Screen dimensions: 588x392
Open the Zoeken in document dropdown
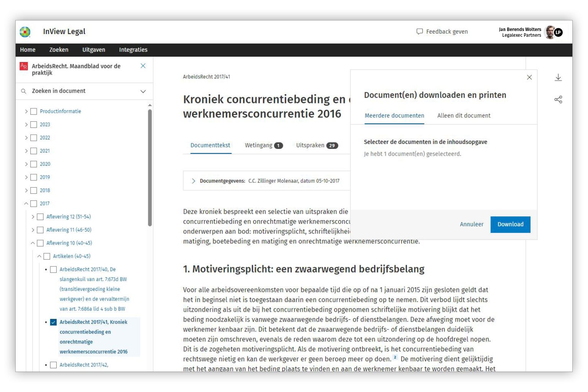pos(143,91)
